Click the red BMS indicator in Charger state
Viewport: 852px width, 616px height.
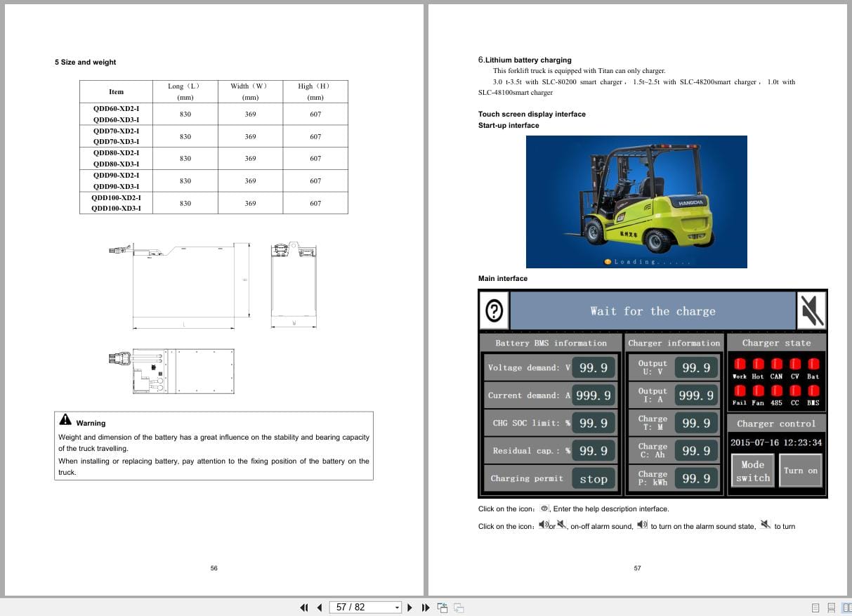pyautogui.click(x=813, y=391)
